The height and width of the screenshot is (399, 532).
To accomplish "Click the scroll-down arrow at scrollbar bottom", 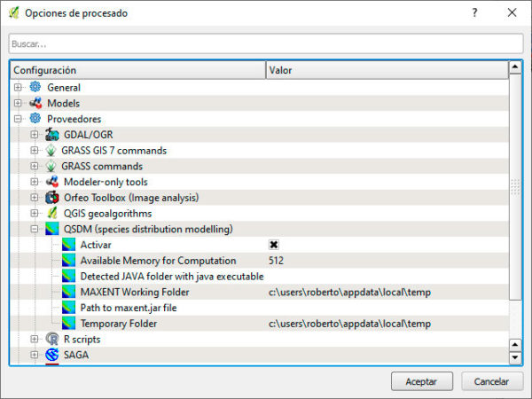I will click(515, 357).
